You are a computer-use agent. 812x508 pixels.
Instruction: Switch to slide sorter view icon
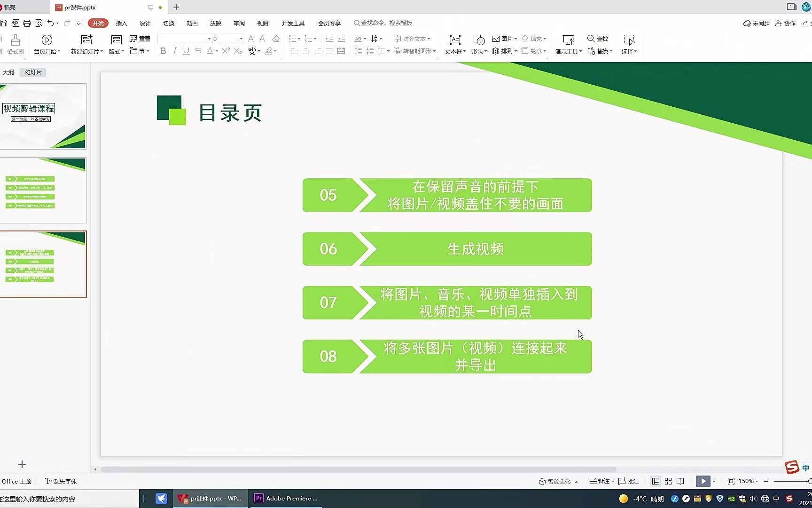(x=668, y=481)
